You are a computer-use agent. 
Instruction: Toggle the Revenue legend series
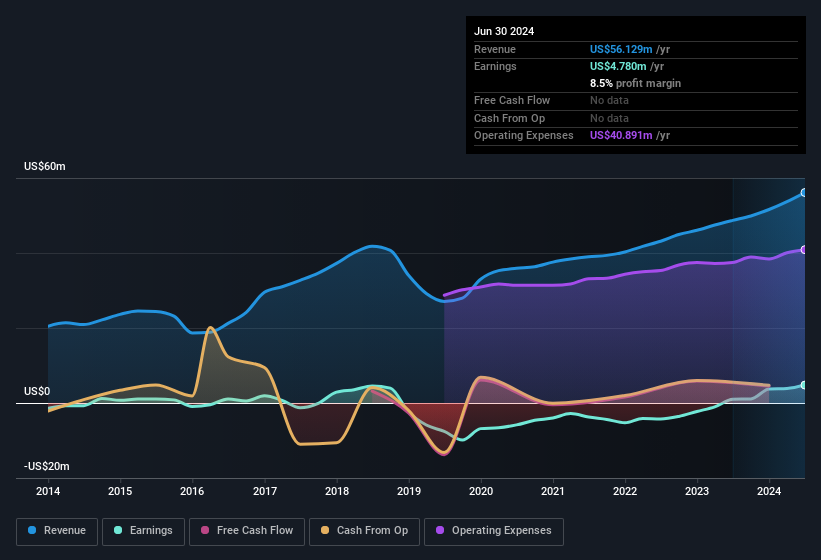coord(57,531)
